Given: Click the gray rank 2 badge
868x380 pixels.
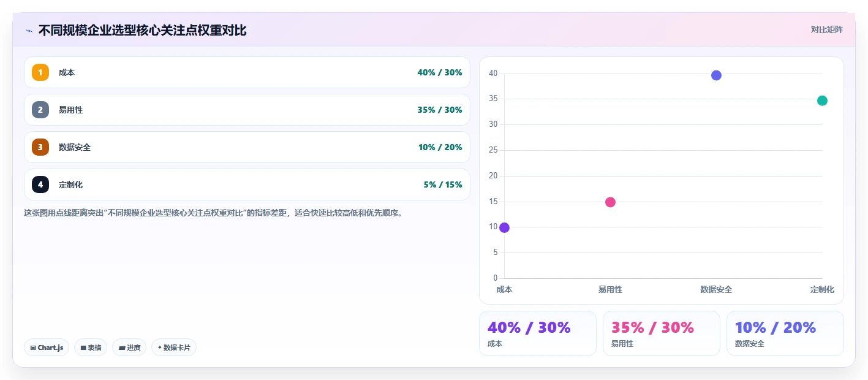Looking at the screenshot, I should [40, 110].
